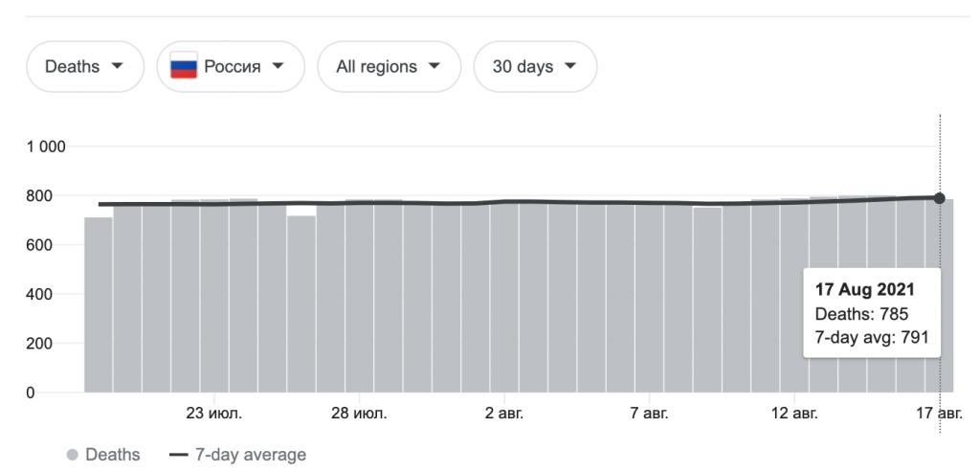Click the gray dot beside the Deaths legend
The image size is (980, 472).
72,454
